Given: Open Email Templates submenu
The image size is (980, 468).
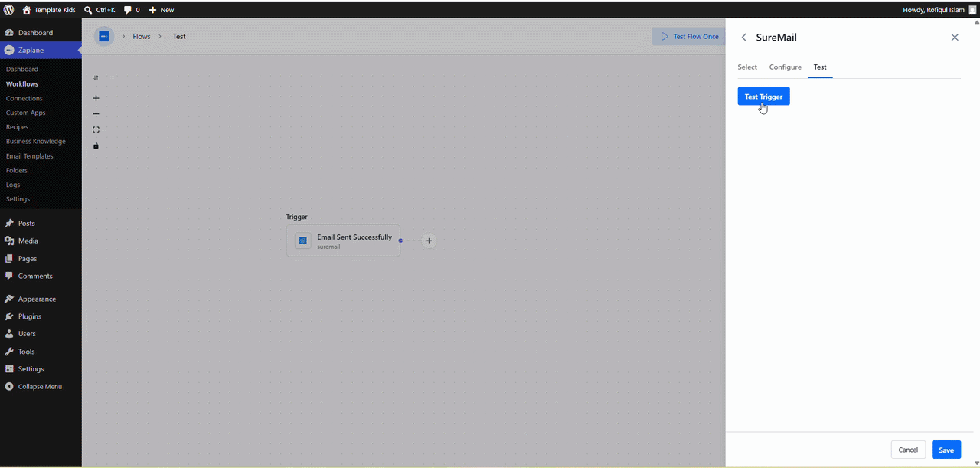Looking at the screenshot, I should click(29, 155).
